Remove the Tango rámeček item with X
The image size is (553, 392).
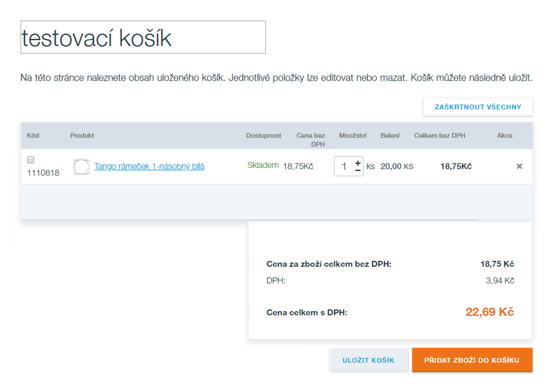click(x=519, y=166)
